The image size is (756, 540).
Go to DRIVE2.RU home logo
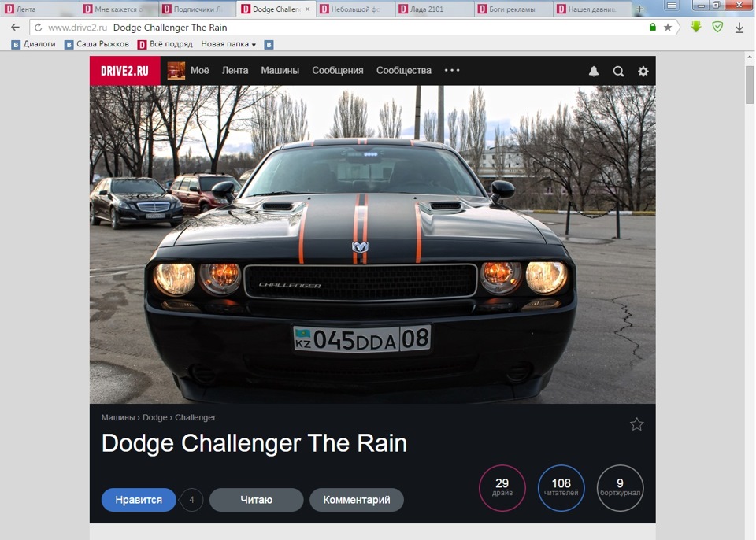tap(125, 71)
